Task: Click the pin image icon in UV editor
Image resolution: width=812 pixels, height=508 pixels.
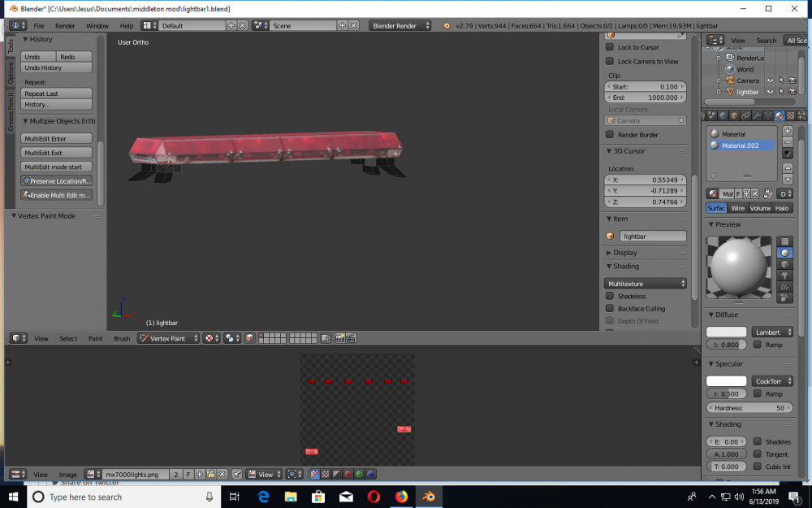Action: point(236,474)
